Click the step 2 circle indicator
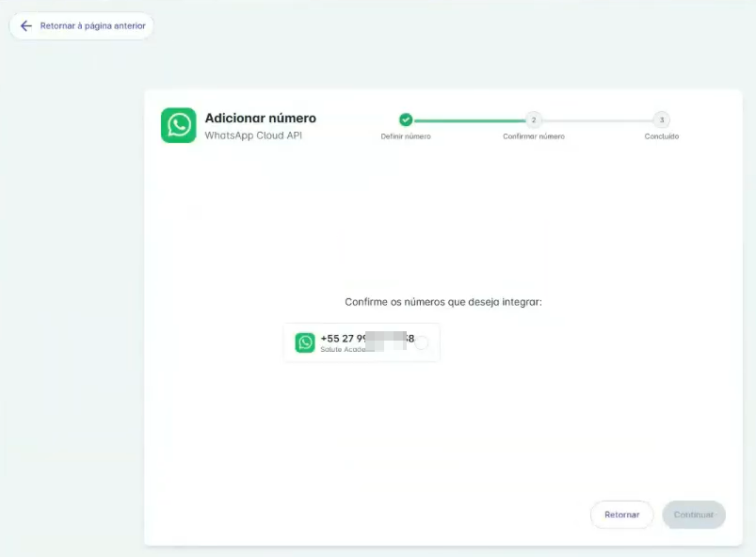The height and width of the screenshot is (557, 756). (534, 119)
